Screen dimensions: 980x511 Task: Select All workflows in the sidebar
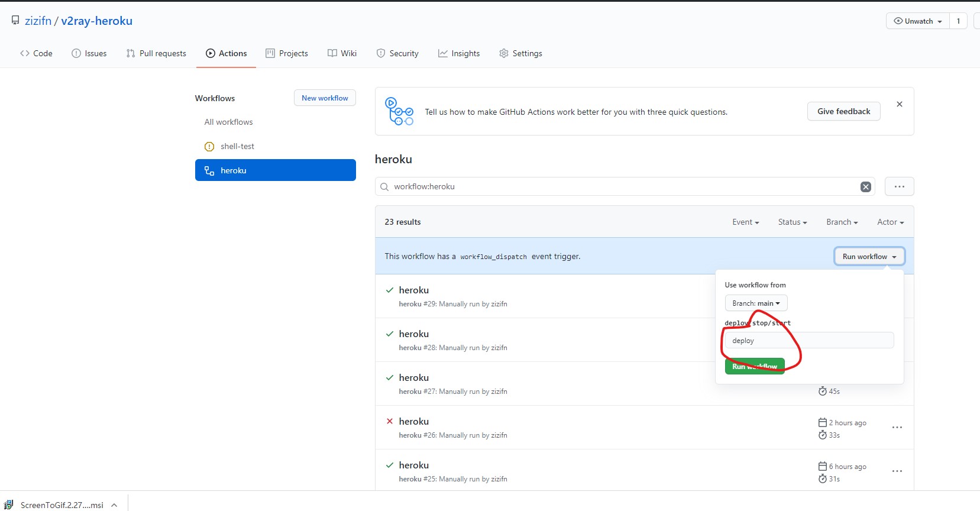228,122
